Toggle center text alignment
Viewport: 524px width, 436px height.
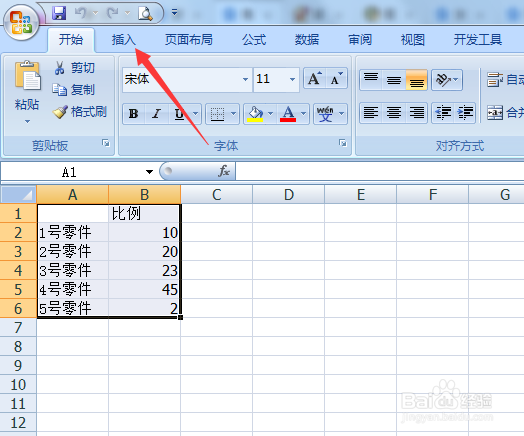pyautogui.click(x=394, y=113)
